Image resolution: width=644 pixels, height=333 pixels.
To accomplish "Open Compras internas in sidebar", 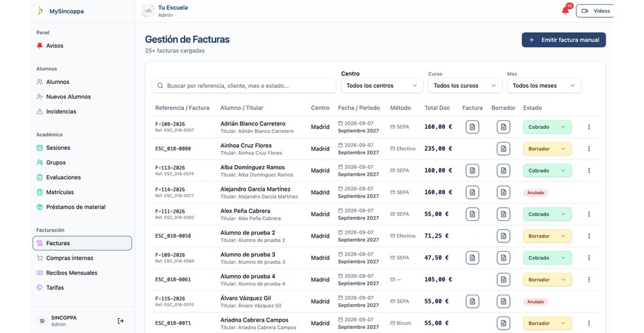I will (82, 258).
